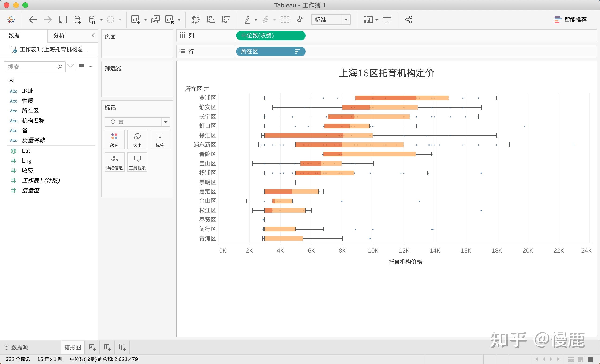Go to next sheet arrow in status bar
This screenshot has width=600, height=364.
[551, 359]
